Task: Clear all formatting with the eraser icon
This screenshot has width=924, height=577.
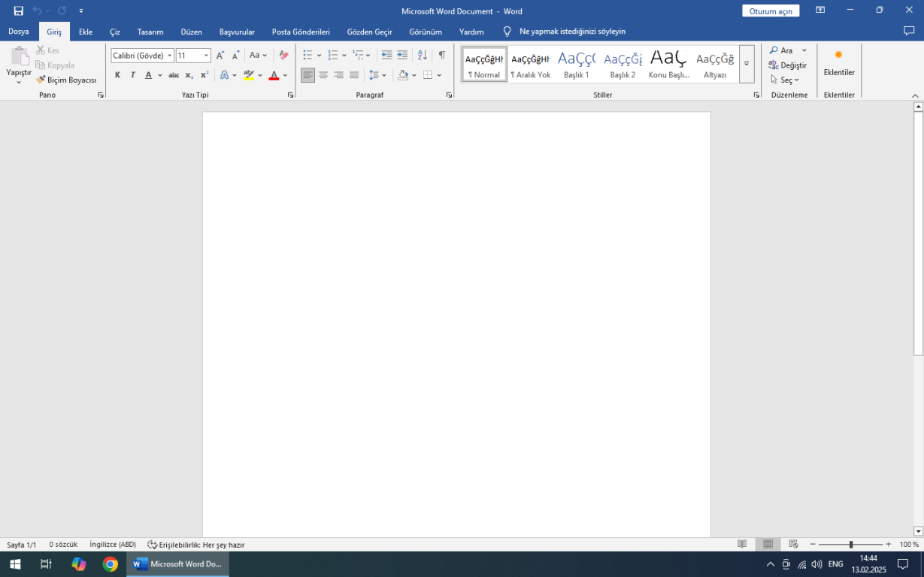Action: [283, 55]
